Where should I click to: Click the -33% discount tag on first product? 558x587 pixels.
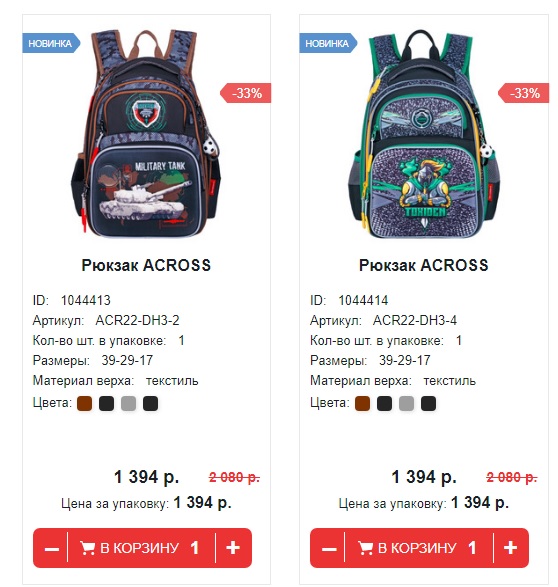(246, 93)
